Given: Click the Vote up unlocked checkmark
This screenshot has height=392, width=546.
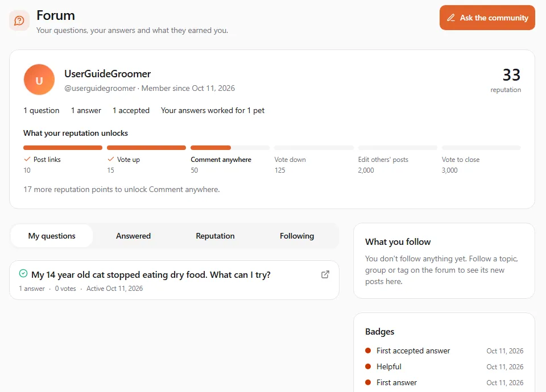Looking at the screenshot, I should [111, 159].
